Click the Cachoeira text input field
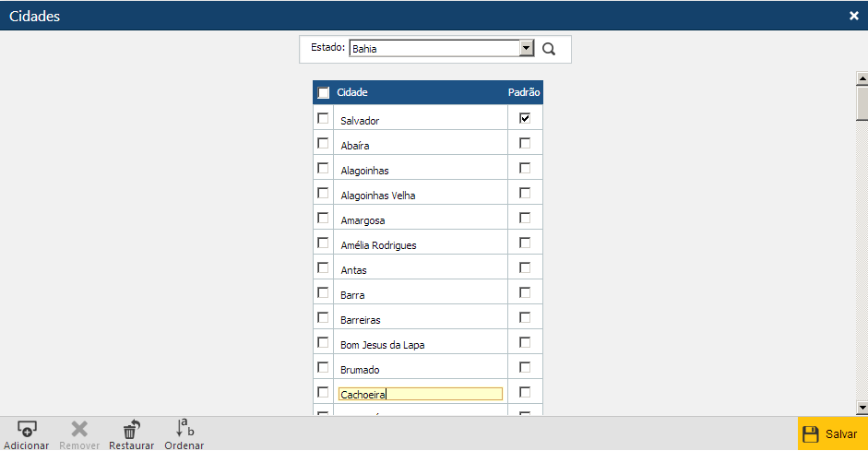Screen dimensions: 868x451 tap(421, 395)
